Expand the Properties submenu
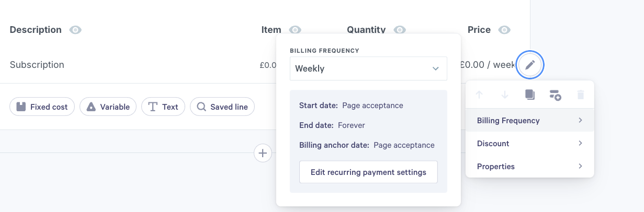Image resolution: width=644 pixels, height=212 pixels. [x=529, y=167]
